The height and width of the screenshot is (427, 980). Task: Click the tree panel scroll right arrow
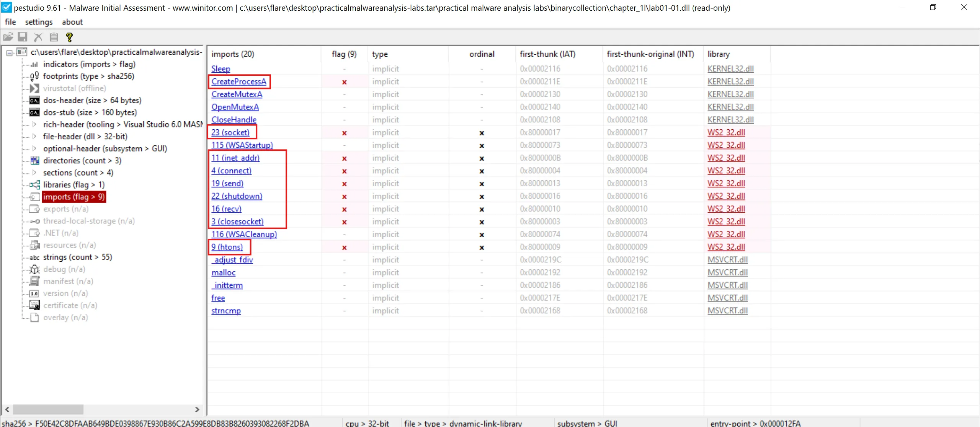coord(197,409)
